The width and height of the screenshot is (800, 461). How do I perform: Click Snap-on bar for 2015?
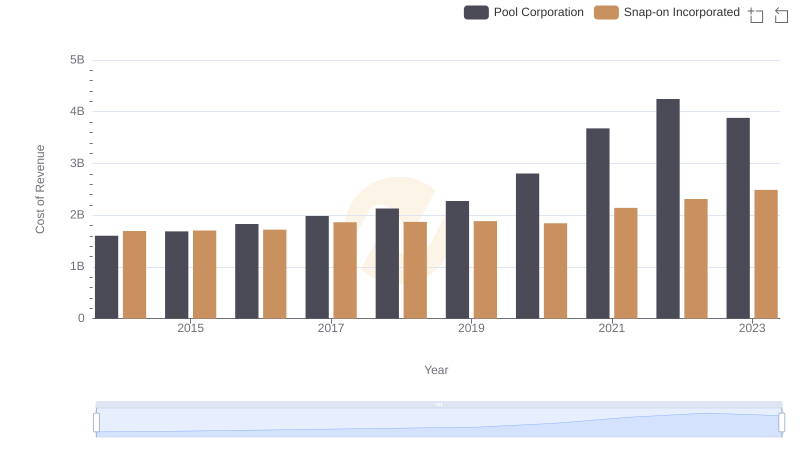(x=205, y=274)
